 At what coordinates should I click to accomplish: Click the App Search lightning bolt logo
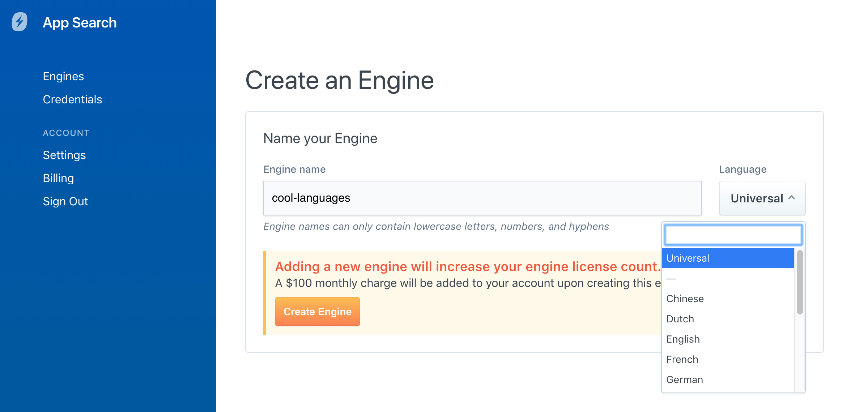click(19, 22)
